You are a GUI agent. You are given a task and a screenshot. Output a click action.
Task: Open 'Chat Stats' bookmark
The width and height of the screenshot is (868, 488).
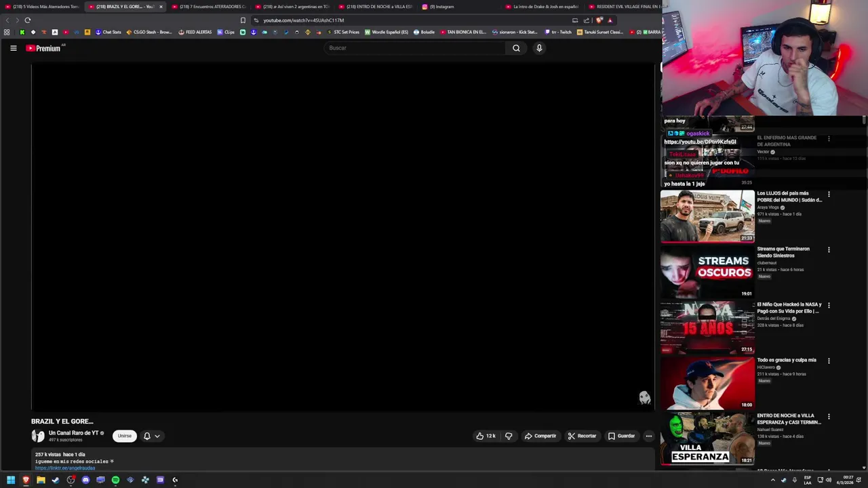point(108,32)
